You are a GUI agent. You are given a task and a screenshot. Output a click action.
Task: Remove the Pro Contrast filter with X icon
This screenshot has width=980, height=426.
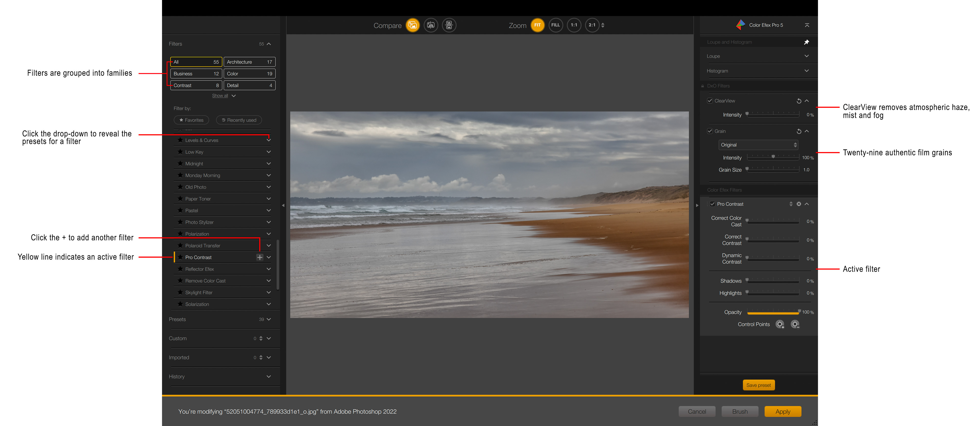799,204
